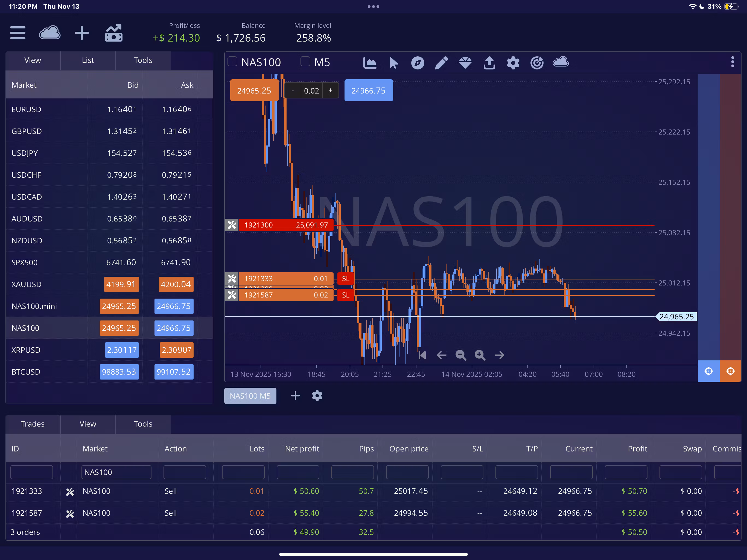Toggle the M5 timeframe checkbox
747x560 pixels.
(x=305, y=62)
